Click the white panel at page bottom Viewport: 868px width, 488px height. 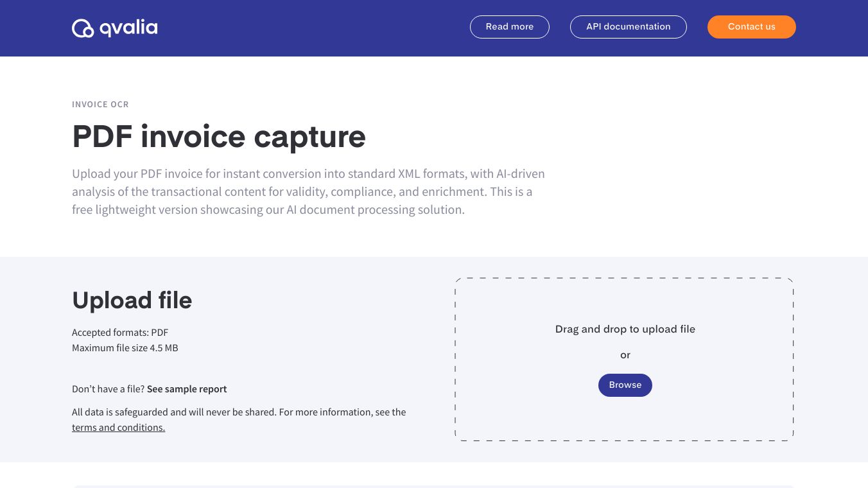[x=434, y=486]
